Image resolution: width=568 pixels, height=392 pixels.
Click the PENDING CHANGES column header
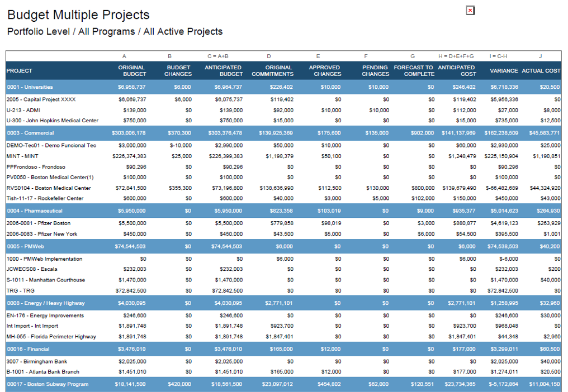coord(375,70)
